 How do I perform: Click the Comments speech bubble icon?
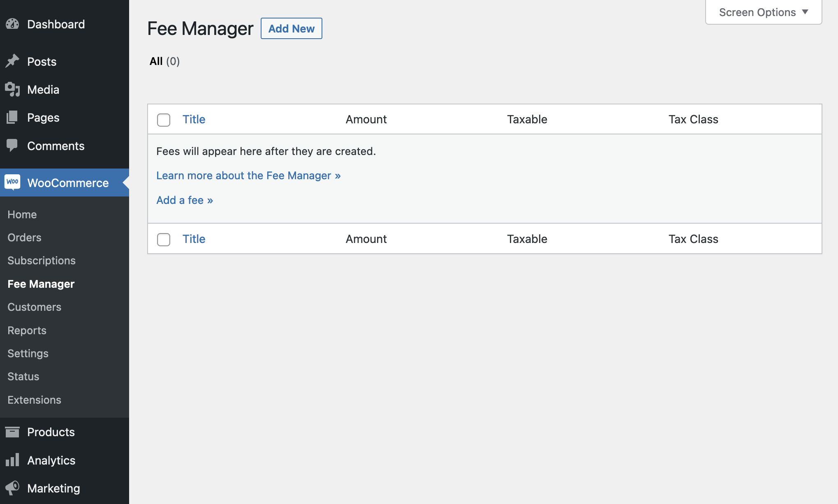[12, 145]
